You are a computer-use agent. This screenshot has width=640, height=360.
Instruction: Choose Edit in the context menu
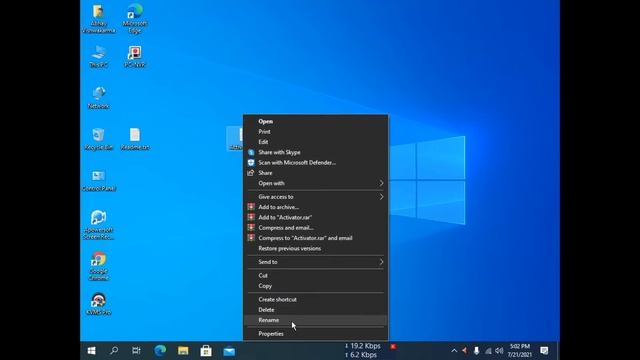coord(316,142)
